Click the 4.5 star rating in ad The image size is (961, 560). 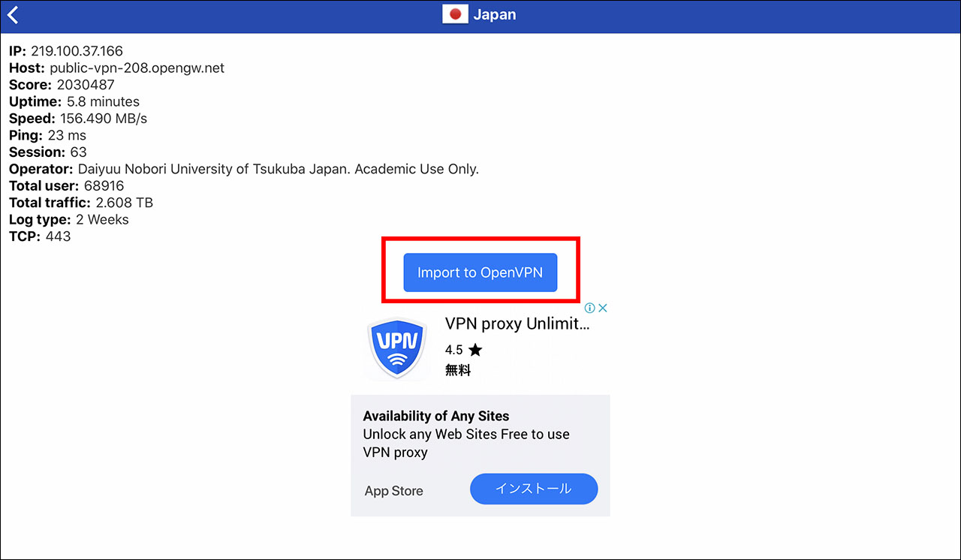point(464,350)
